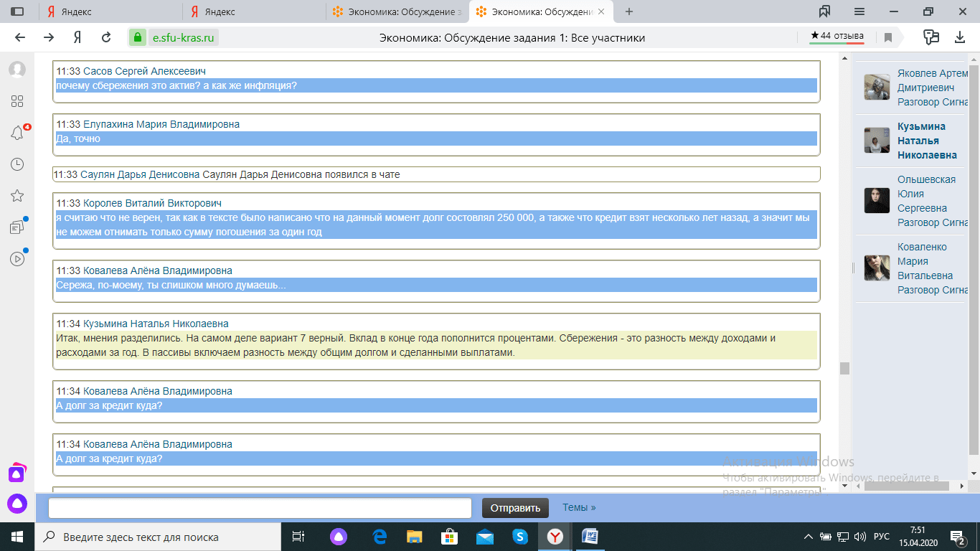
Task: Click Яковлев Артем's avatar thumbnail
Action: coord(877,87)
